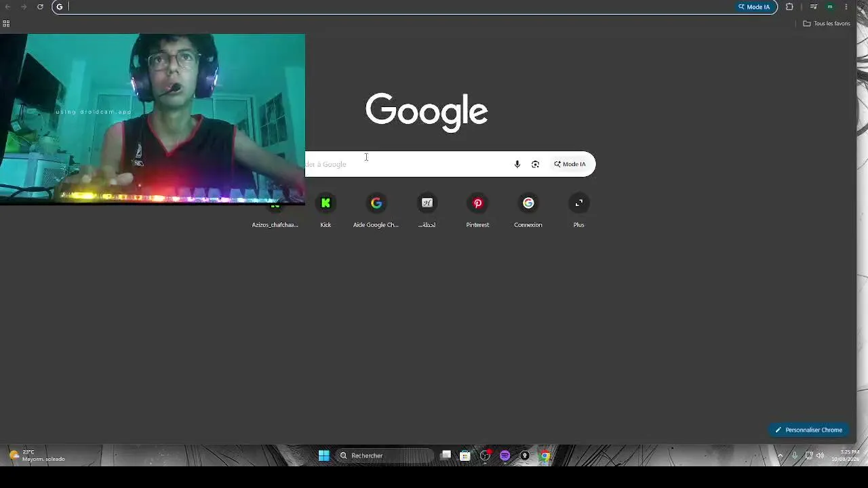868x488 pixels.
Task: Open the media controls icon in the toolbar
Action: (814, 7)
